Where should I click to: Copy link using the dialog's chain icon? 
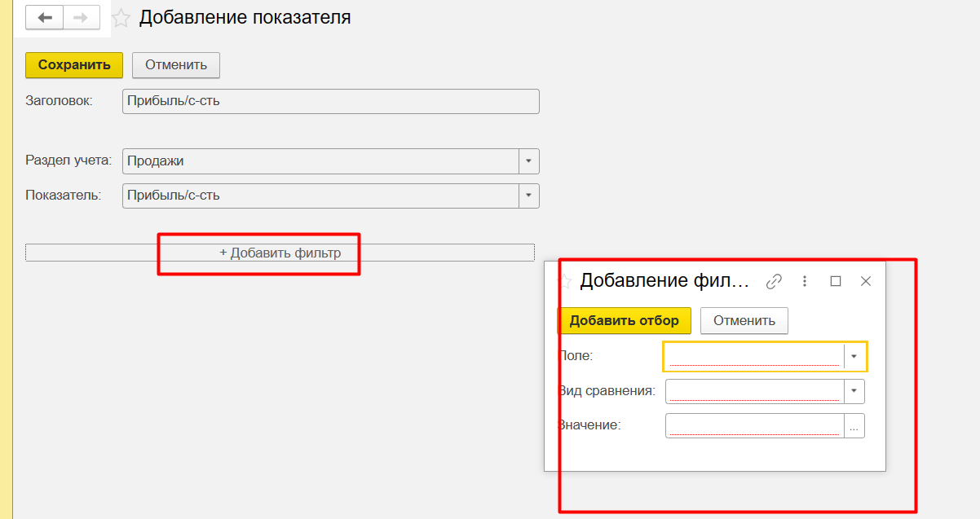[x=774, y=281]
